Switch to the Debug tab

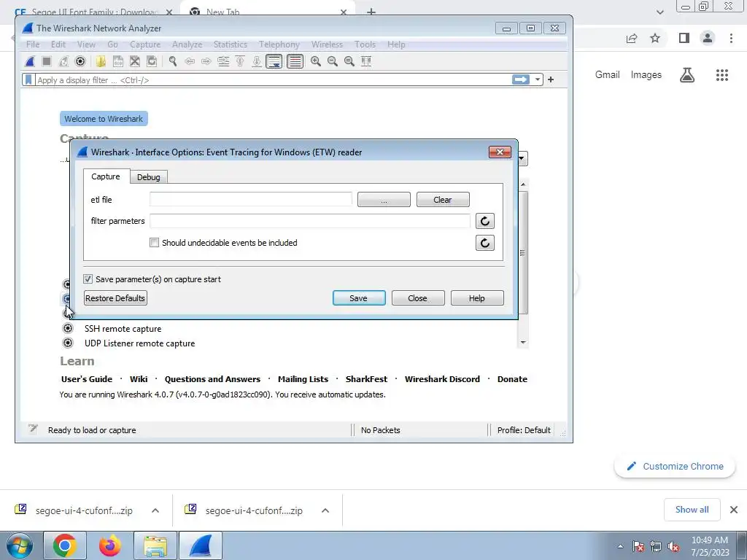[x=149, y=177]
